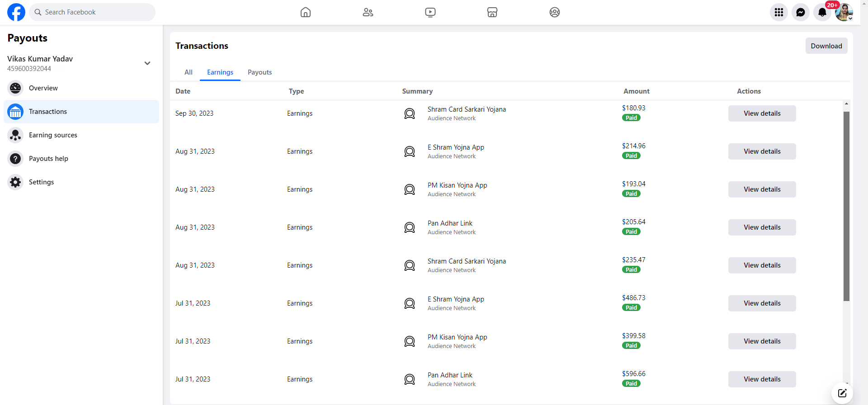The height and width of the screenshot is (405, 868).
Task: Click the Paid badge under $180.93
Action: (x=631, y=118)
